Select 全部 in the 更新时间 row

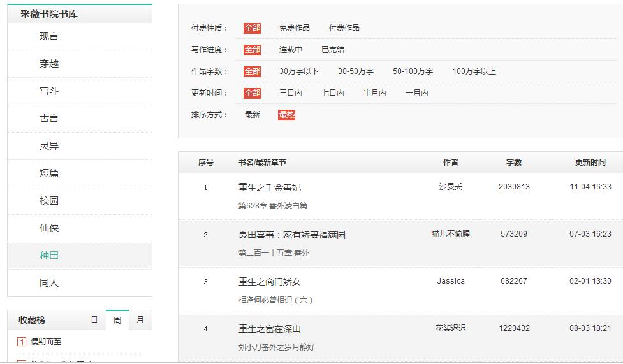click(x=252, y=93)
